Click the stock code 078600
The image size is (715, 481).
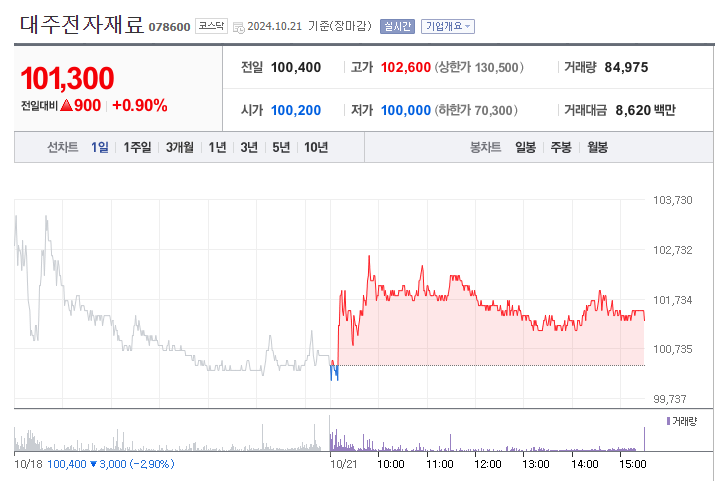tap(169, 27)
